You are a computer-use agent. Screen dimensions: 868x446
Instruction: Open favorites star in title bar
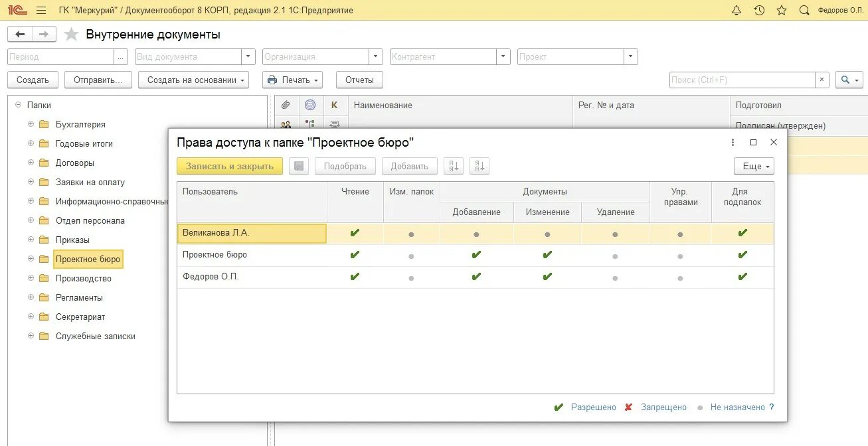(782, 11)
